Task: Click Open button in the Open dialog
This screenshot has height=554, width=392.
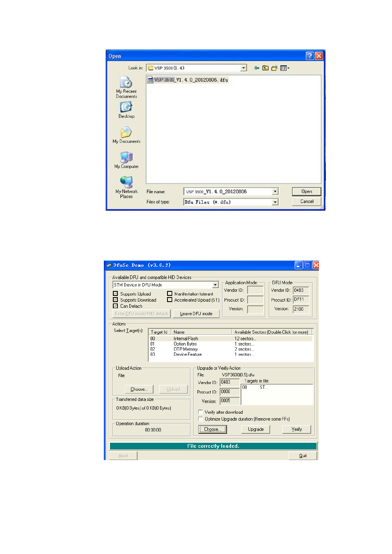Action: click(x=307, y=192)
